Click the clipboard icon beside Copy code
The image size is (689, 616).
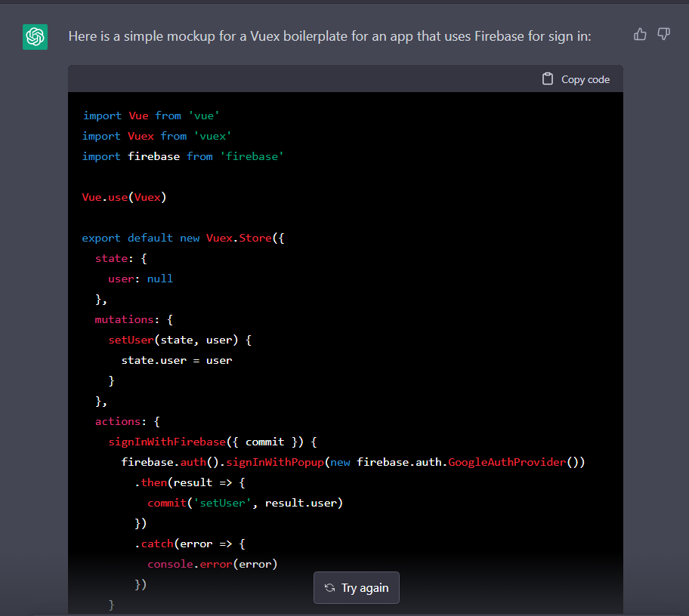548,79
